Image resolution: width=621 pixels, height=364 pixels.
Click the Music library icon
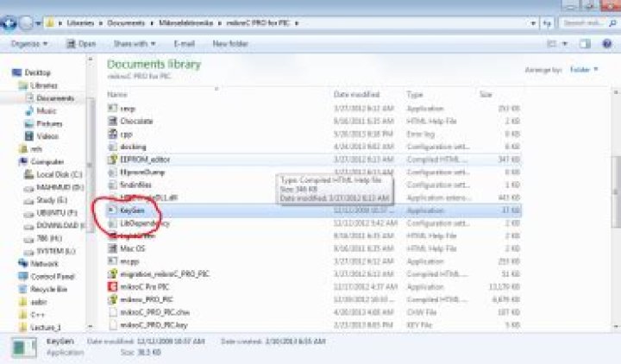29,111
